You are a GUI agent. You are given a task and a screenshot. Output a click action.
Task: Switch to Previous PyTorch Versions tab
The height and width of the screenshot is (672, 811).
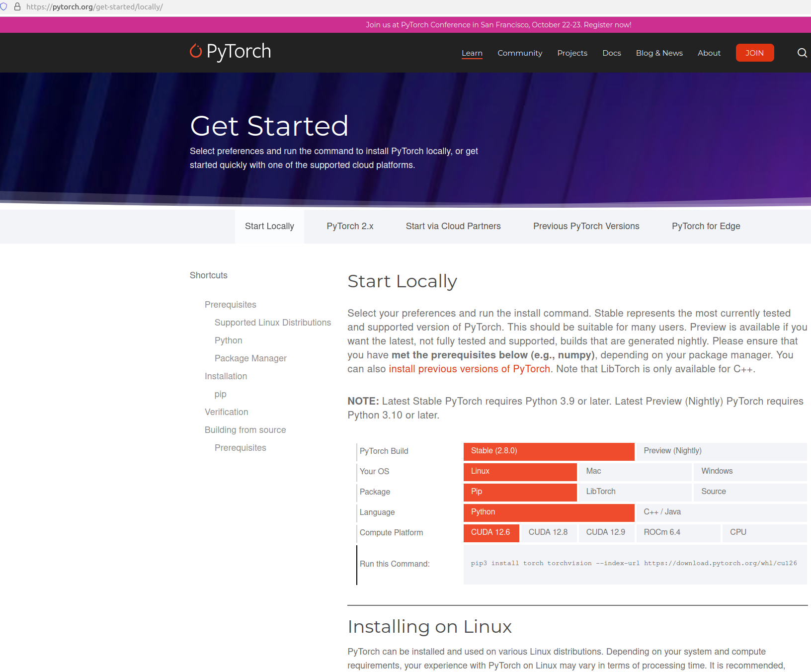point(586,227)
